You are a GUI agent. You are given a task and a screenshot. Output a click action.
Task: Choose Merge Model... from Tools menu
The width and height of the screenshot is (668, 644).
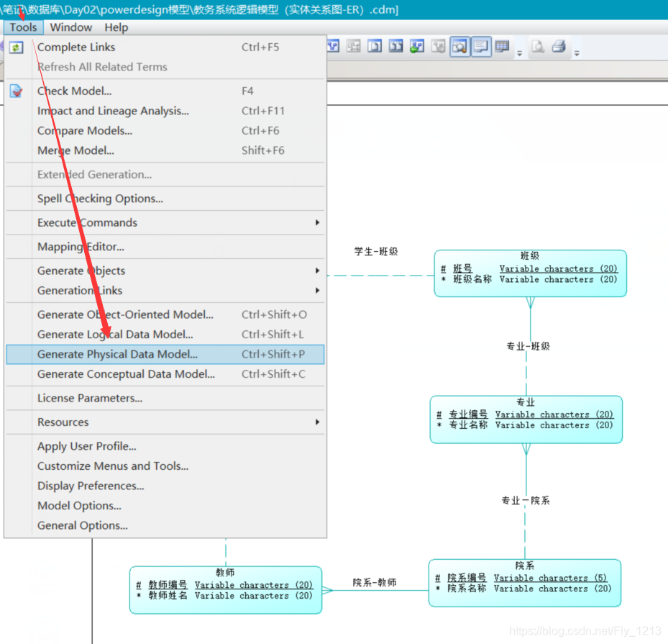click(165, 150)
